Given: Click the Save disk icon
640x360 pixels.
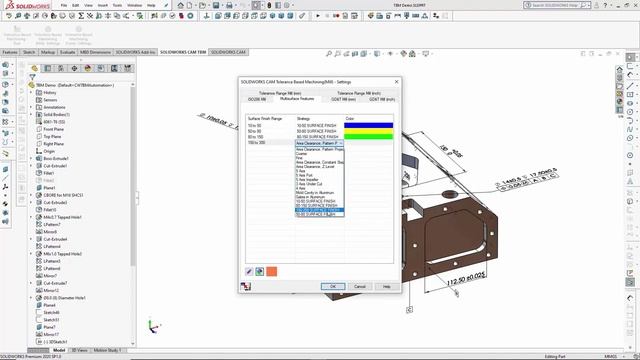Looking at the screenshot, I should click(x=216, y=5).
